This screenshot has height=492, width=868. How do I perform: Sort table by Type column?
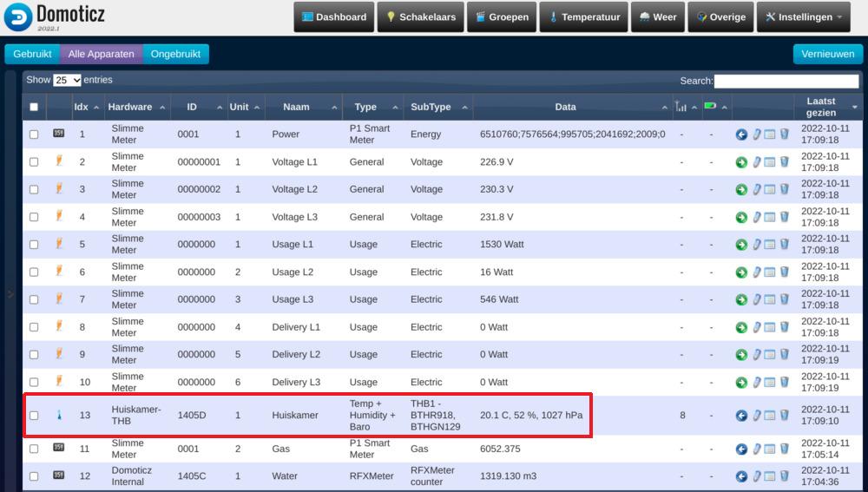coord(372,107)
